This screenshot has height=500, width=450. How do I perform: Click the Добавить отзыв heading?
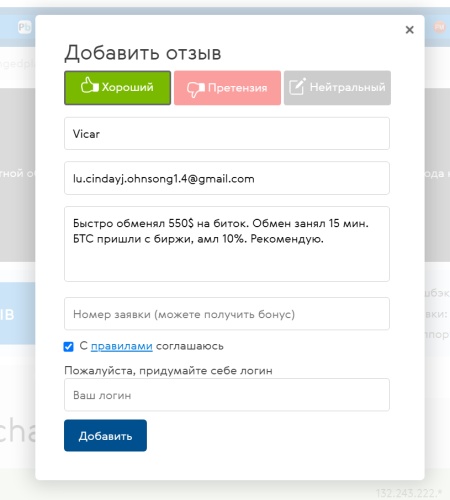click(143, 53)
